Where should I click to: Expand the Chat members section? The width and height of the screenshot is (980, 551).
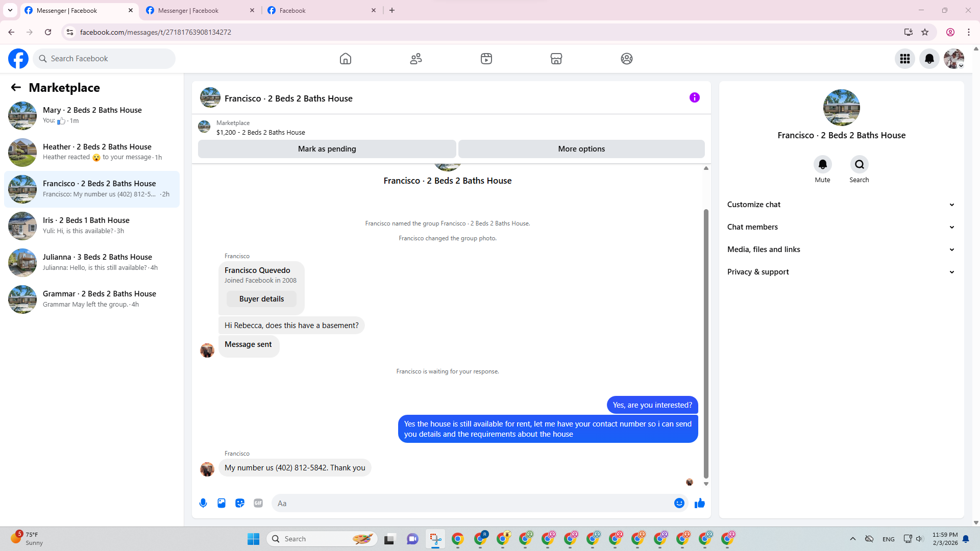(841, 227)
